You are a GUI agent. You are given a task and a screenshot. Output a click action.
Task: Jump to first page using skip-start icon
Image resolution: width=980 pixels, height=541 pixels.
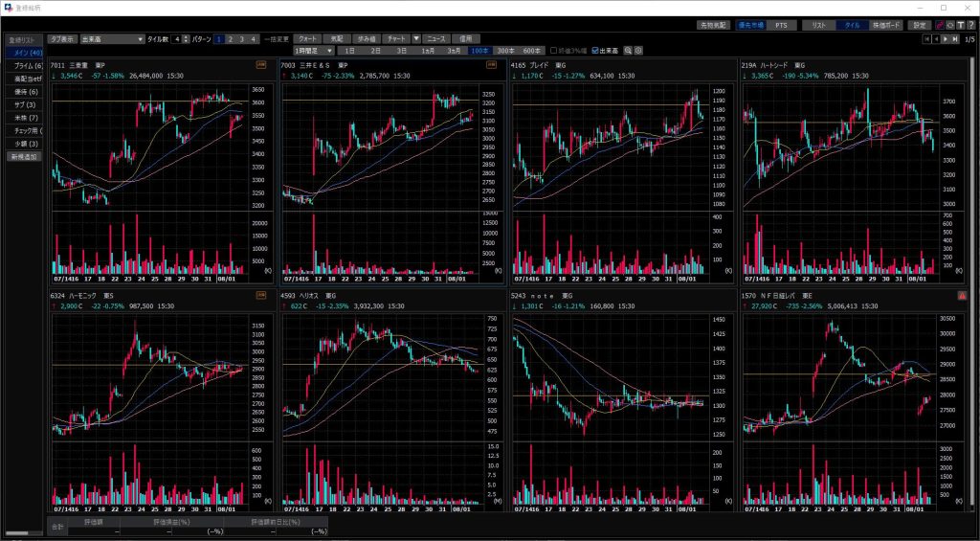pyautogui.click(x=926, y=39)
